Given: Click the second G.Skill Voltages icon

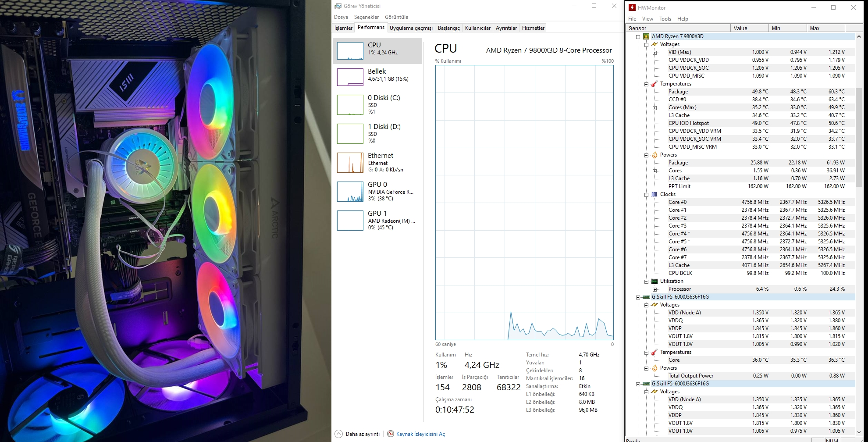Looking at the screenshot, I should click(655, 392).
